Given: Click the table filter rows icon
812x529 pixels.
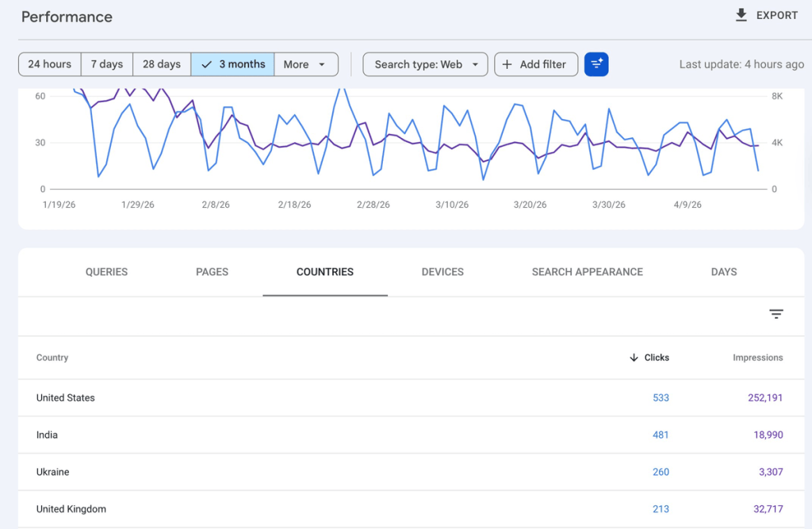Looking at the screenshot, I should click(x=776, y=315).
